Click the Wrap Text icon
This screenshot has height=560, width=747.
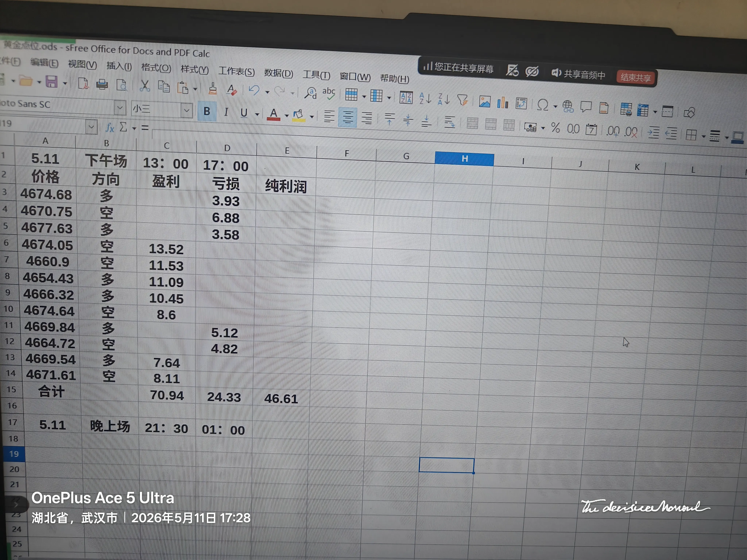pos(450,122)
